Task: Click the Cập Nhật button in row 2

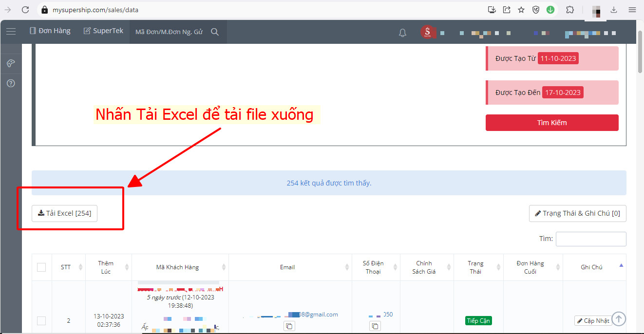Action: point(593,321)
